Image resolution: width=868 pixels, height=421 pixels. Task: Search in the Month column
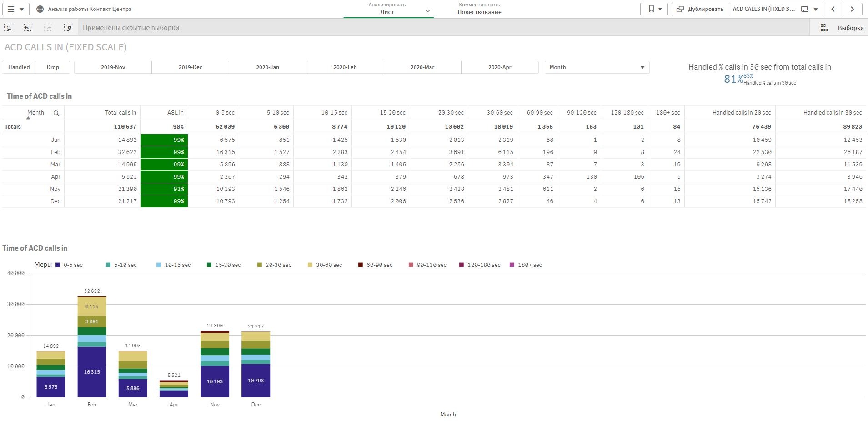56,113
